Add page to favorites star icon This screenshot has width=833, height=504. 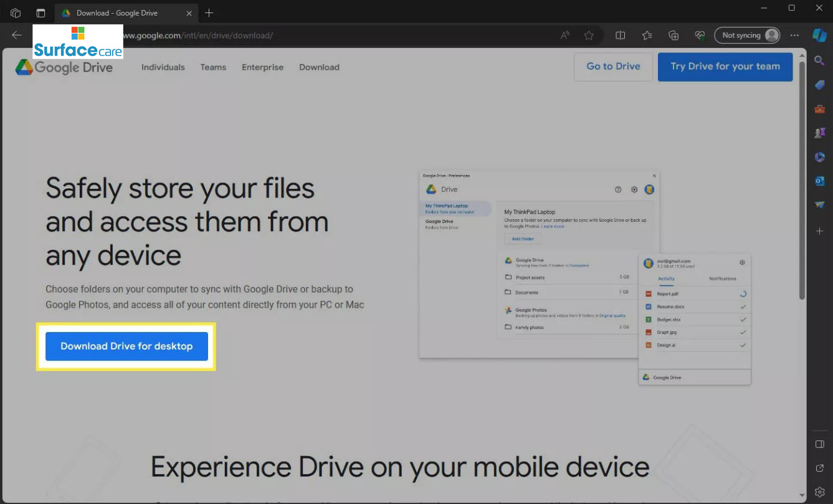coord(589,36)
